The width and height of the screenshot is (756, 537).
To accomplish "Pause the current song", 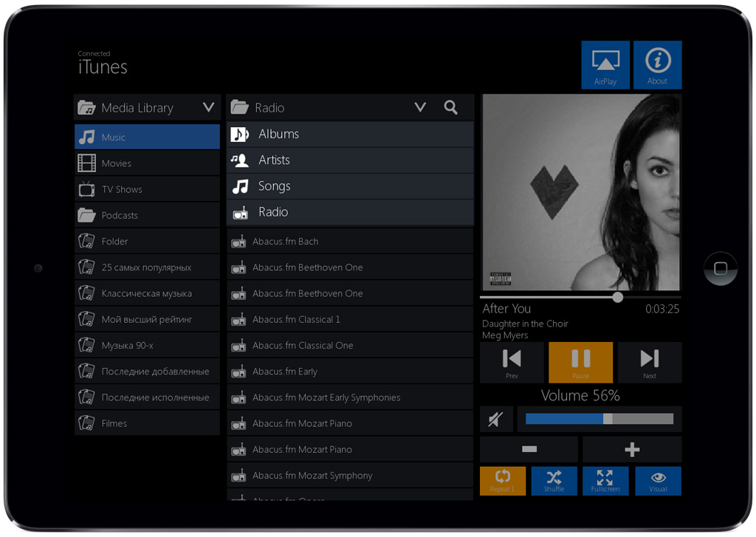I will (x=580, y=362).
